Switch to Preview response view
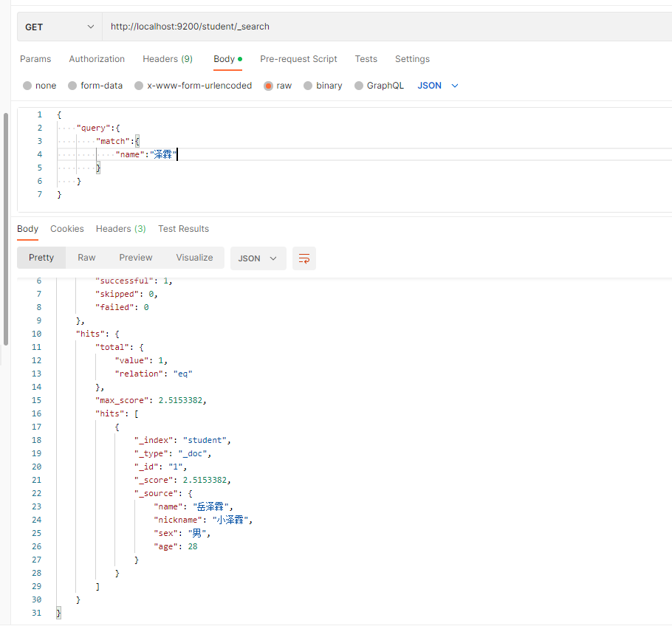 (136, 258)
